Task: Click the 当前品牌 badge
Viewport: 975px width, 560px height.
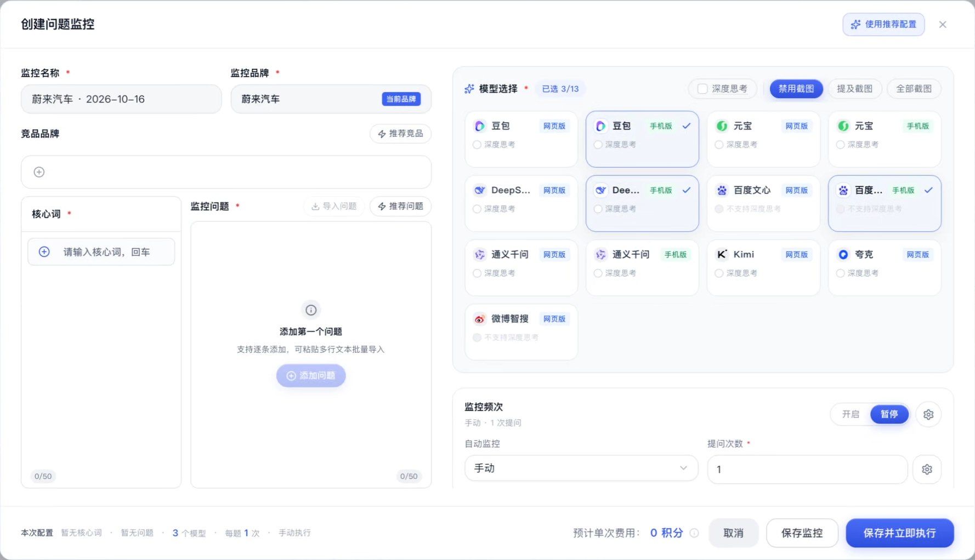Action: [401, 99]
